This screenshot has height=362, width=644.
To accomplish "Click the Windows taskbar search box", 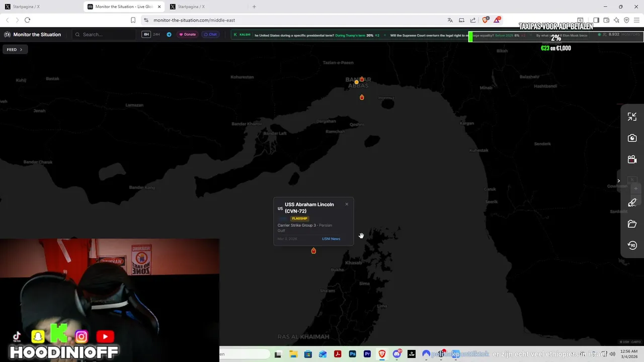I will 245,354.
